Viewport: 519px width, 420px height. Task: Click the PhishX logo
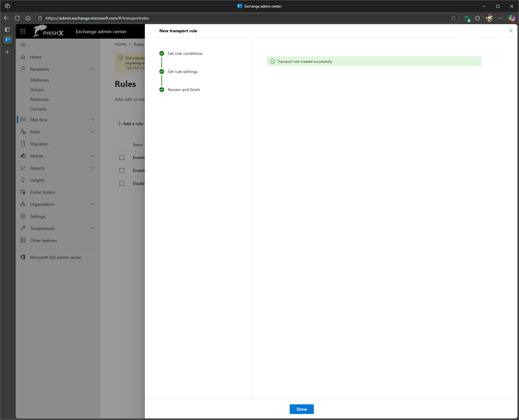tap(48, 31)
